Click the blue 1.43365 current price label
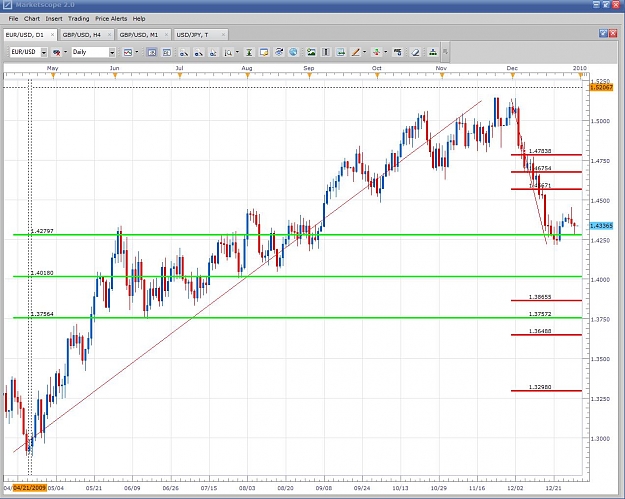This screenshot has height=499, width=625. [601, 226]
